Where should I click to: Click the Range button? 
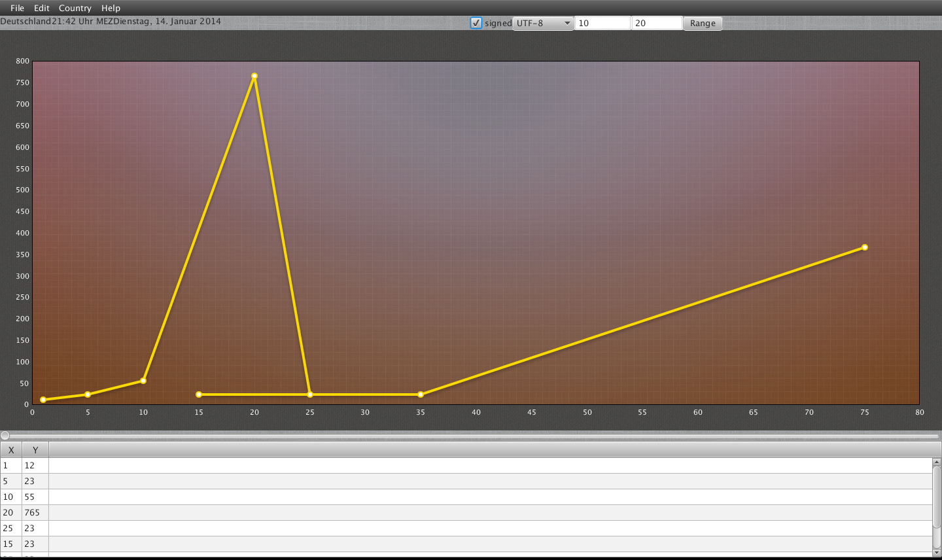click(x=703, y=23)
